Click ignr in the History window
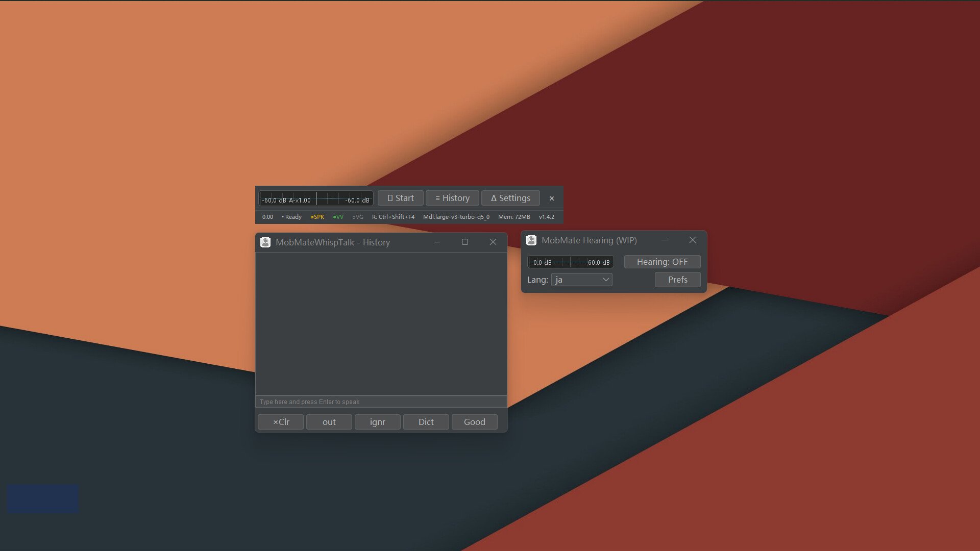Screen dimensions: 980x551 point(377,422)
